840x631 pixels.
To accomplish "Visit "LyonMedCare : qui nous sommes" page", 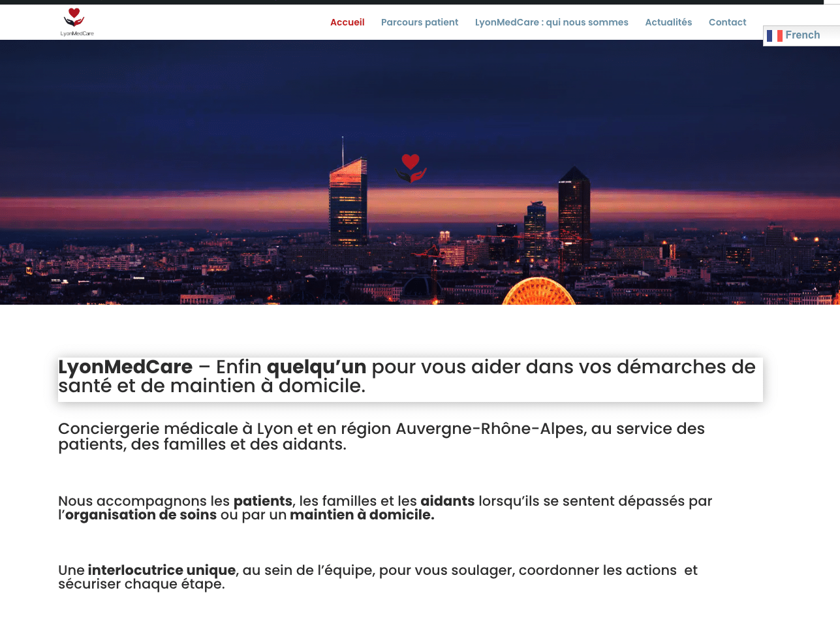I will coord(552,22).
